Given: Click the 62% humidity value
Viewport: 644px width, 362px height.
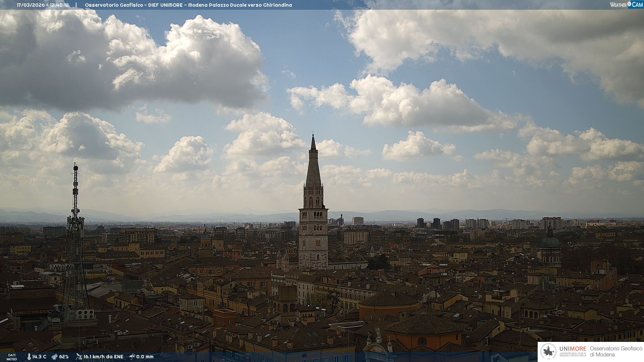Looking at the screenshot, I should coord(64,357).
